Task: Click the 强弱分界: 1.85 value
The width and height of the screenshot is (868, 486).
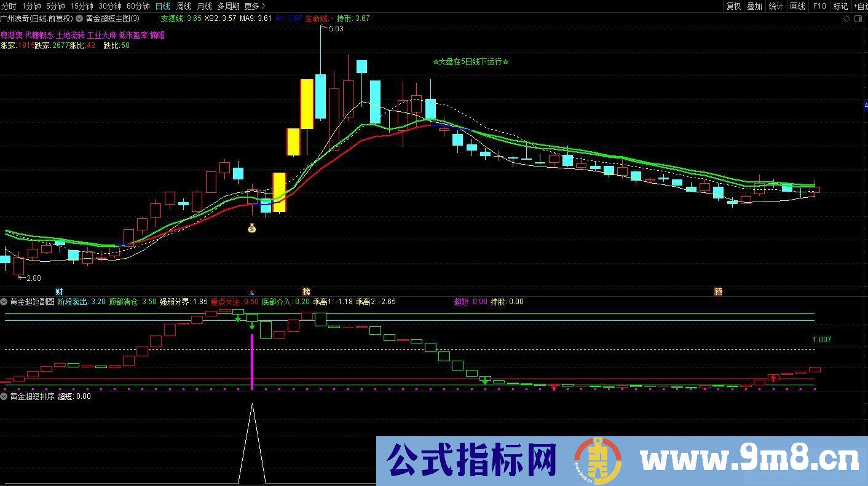Action: pyautogui.click(x=183, y=302)
